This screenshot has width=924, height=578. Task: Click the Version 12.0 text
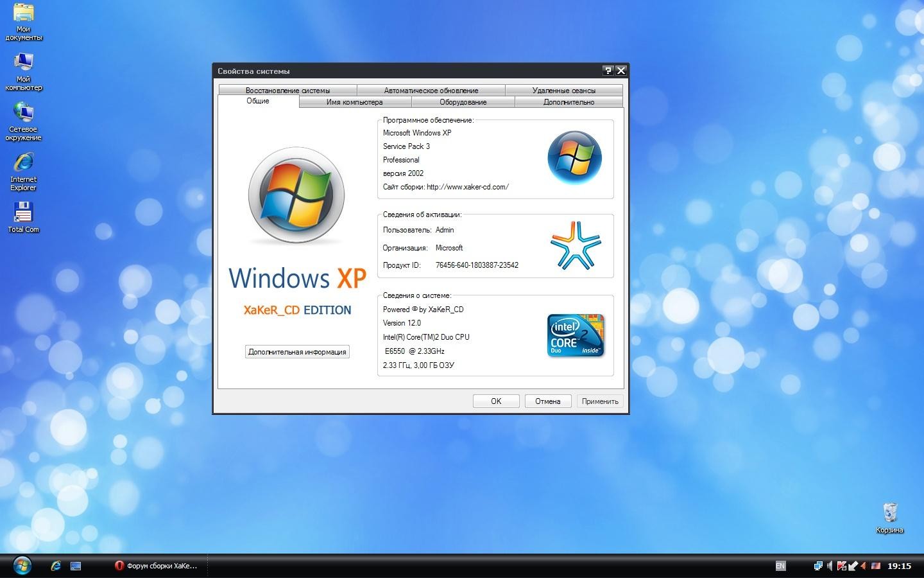pos(402,323)
